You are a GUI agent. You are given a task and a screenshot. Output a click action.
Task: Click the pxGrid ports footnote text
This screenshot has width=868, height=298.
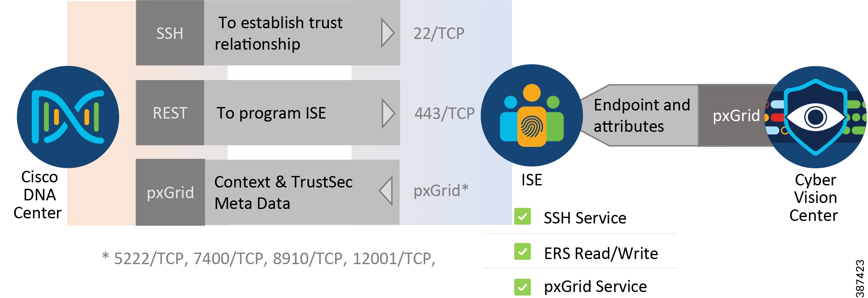[268, 259]
